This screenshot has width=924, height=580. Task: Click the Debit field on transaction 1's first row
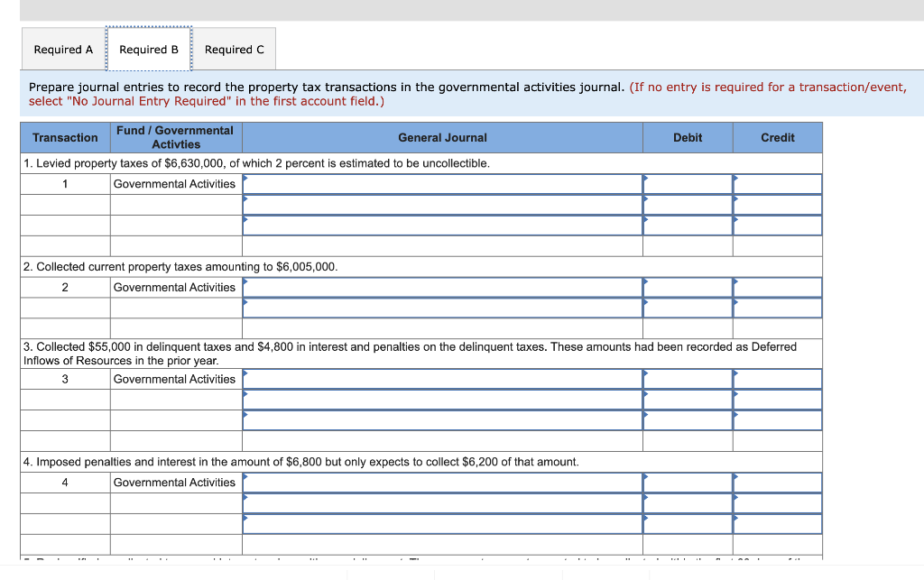[x=686, y=183]
